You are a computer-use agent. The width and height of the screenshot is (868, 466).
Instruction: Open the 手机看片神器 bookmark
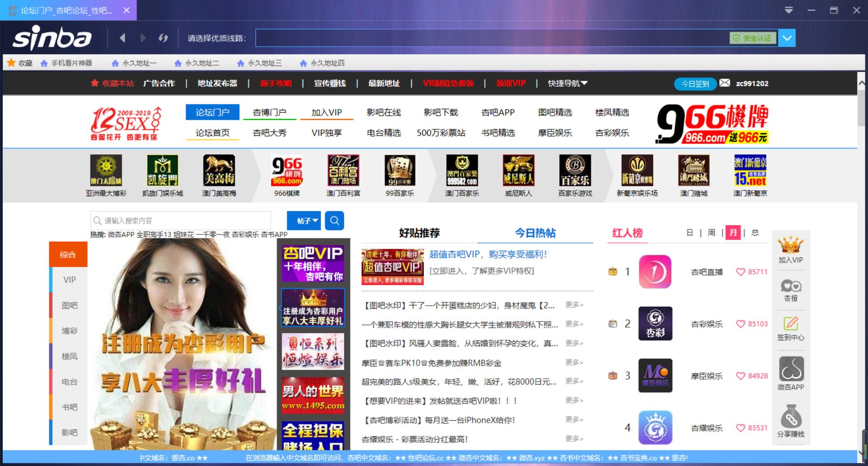pos(66,63)
